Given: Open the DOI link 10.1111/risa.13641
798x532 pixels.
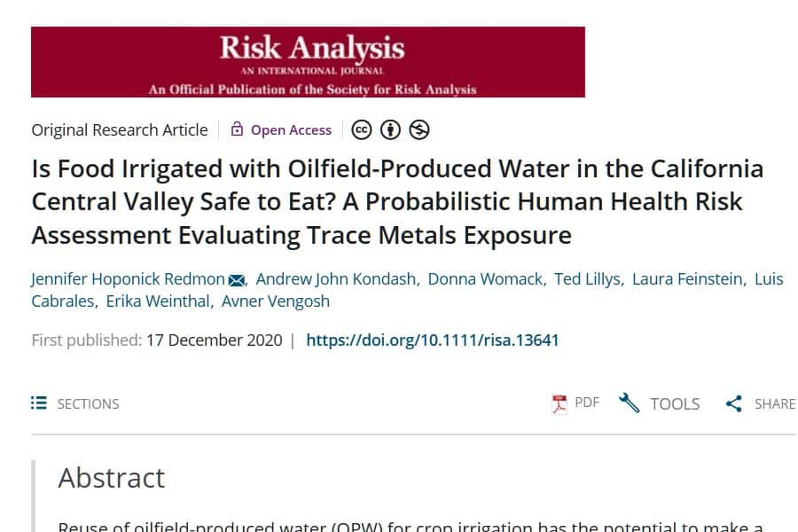Looking at the screenshot, I should 433,340.
